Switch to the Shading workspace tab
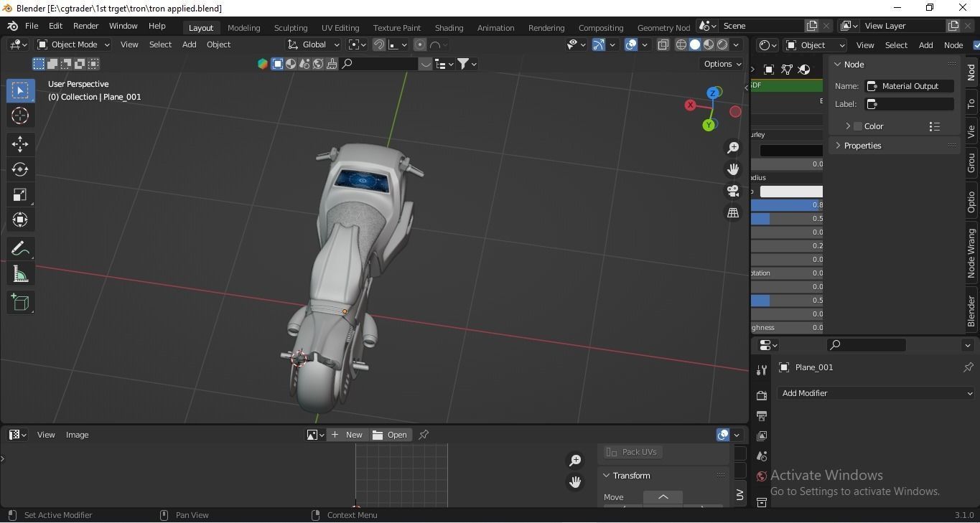 point(449,28)
